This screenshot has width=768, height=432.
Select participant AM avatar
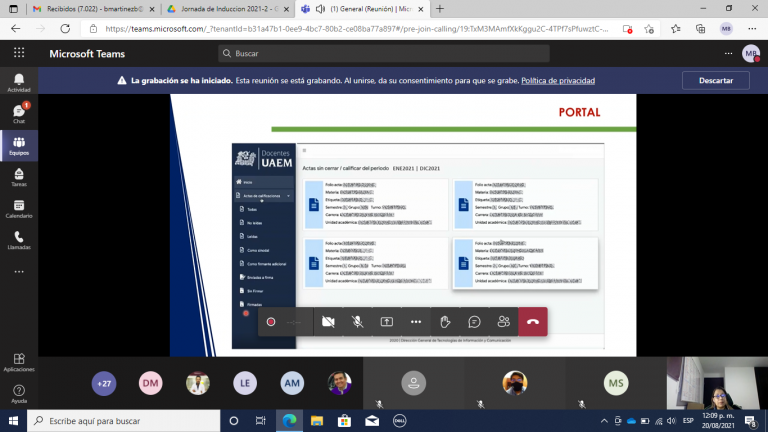click(x=292, y=383)
